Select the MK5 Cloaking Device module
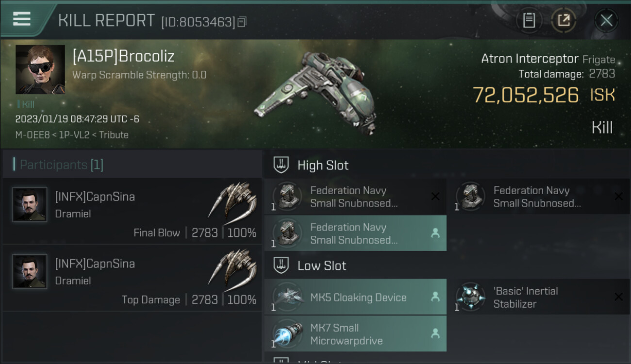This screenshot has height=364, width=631. point(355,297)
